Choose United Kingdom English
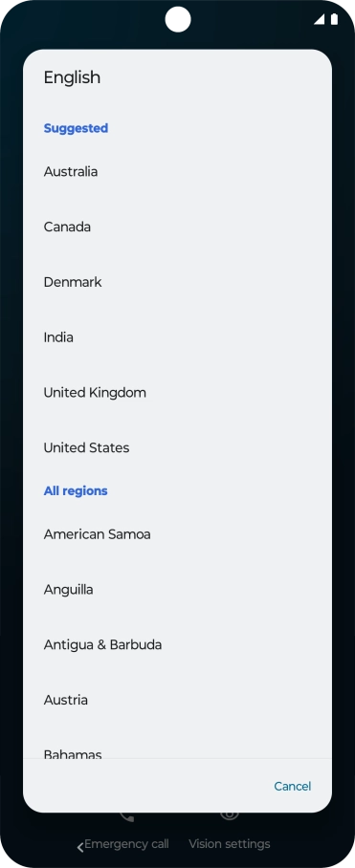Image resolution: width=355 pixels, height=868 pixels. [177, 393]
